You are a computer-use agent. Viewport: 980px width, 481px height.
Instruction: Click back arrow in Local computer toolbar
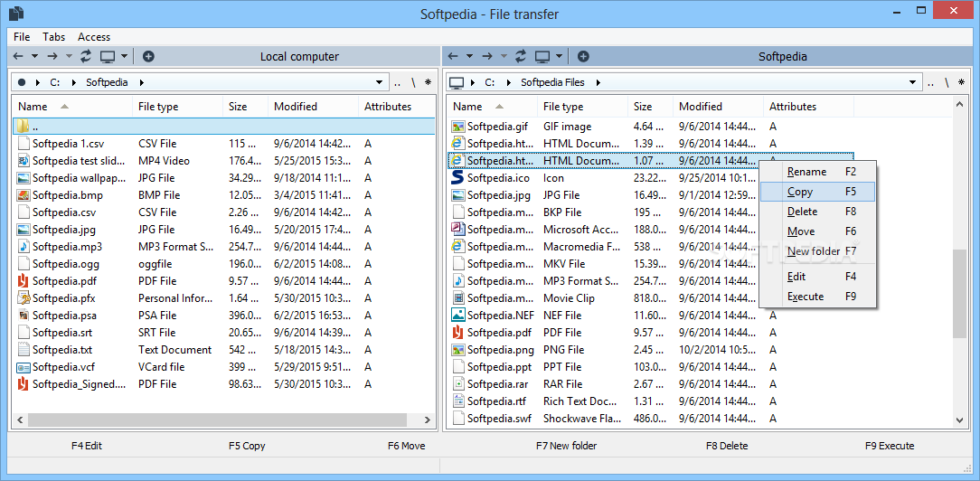[x=18, y=56]
